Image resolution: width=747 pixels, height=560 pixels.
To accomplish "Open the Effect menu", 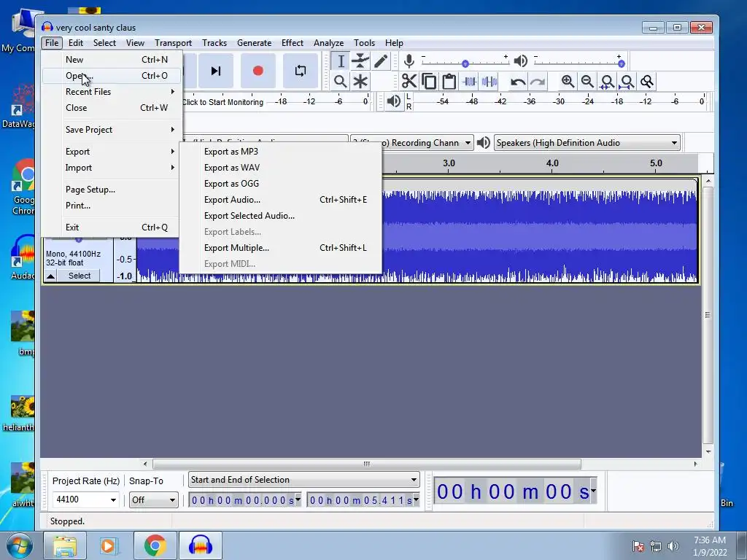I will click(292, 43).
